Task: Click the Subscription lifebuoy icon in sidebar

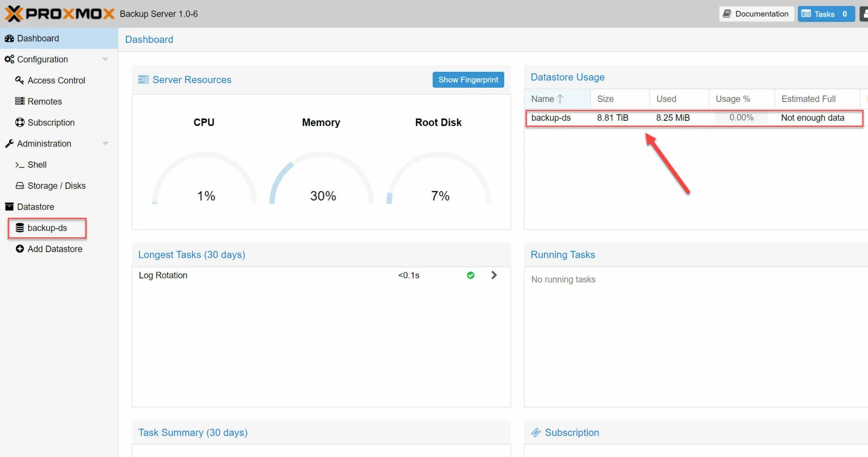Action: click(20, 122)
